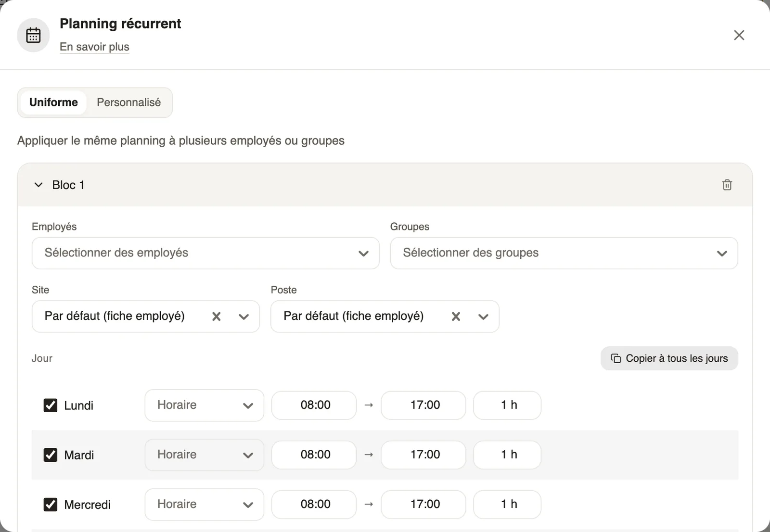This screenshot has width=770, height=532.
Task: Open the Horaire dropdown for Lundi
Action: (204, 405)
